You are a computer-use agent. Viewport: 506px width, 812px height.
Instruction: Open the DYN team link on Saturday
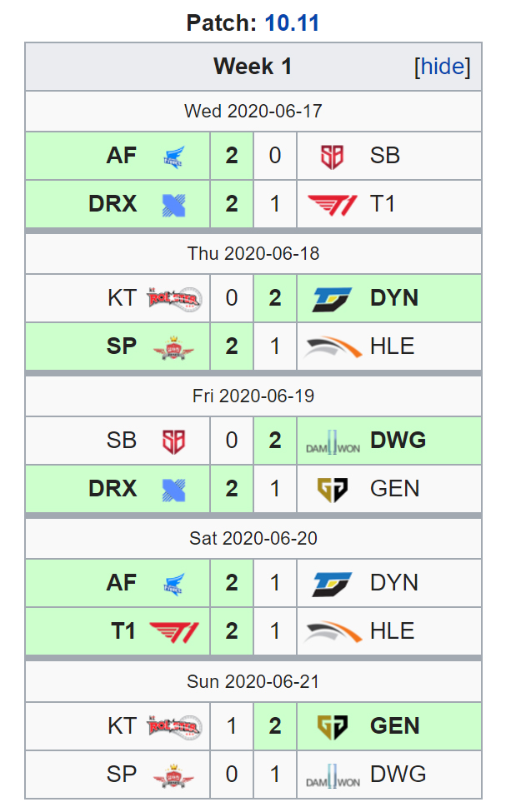[394, 583]
